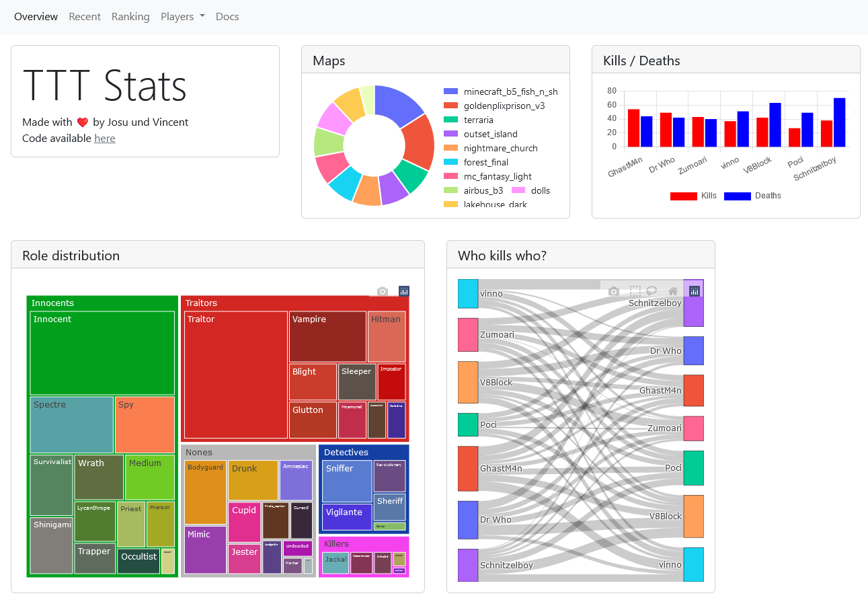Viewport: 868px width, 612px height.
Task: Go to the Recent page
Action: tap(85, 17)
